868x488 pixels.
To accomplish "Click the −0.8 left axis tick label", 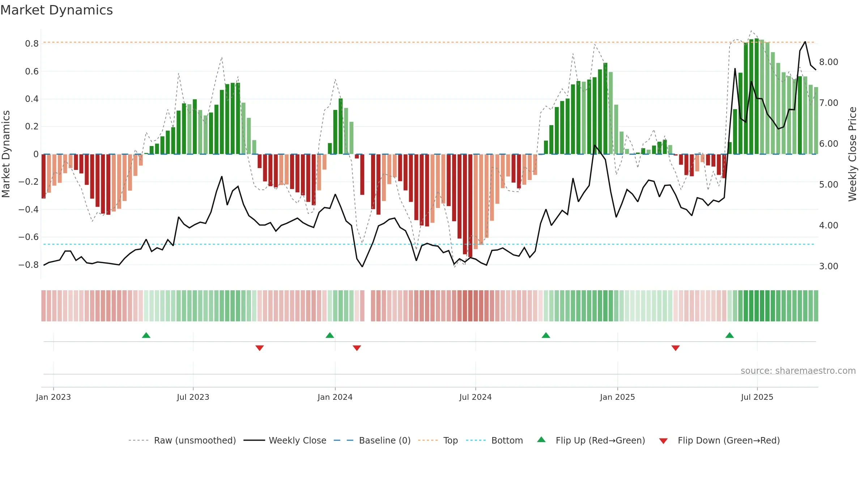I will point(29,265).
